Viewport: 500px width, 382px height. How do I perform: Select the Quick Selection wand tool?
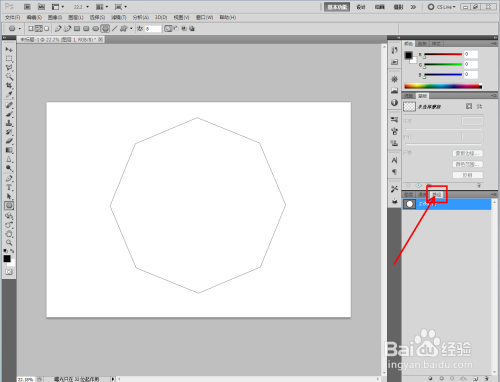click(x=9, y=77)
